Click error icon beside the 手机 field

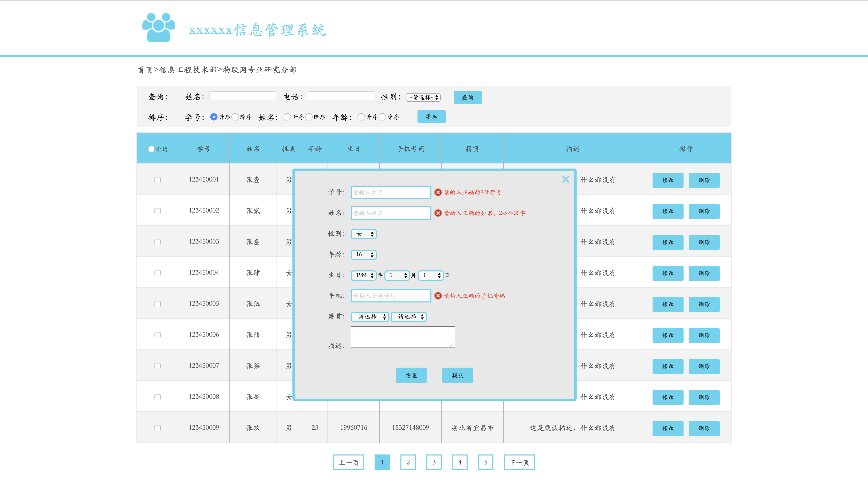[x=438, y=296]
